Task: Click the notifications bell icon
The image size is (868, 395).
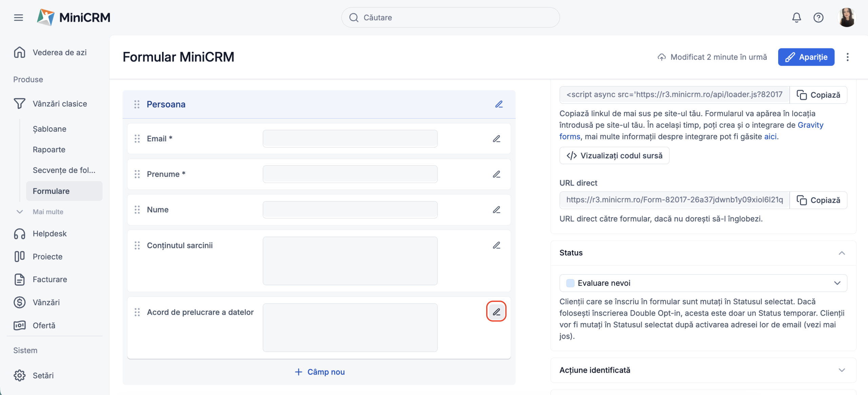Action: (796, 17)
